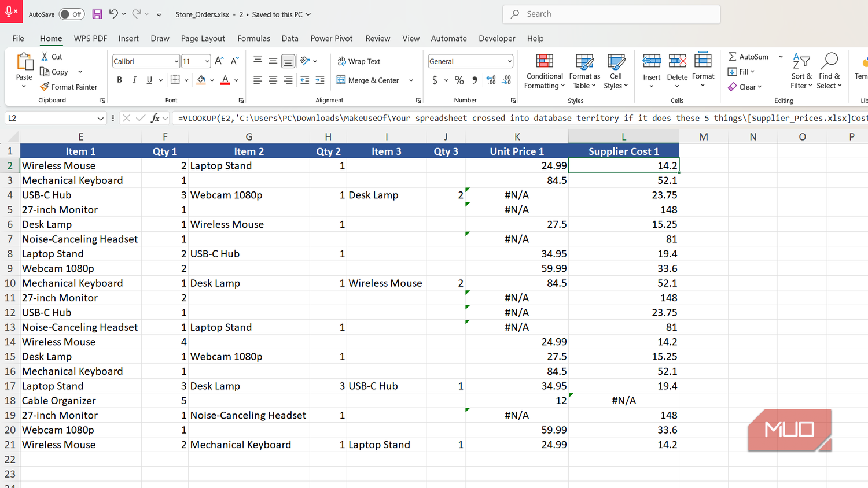Click the middle align icon
The image size is (868, 488).
pos(273,61)
